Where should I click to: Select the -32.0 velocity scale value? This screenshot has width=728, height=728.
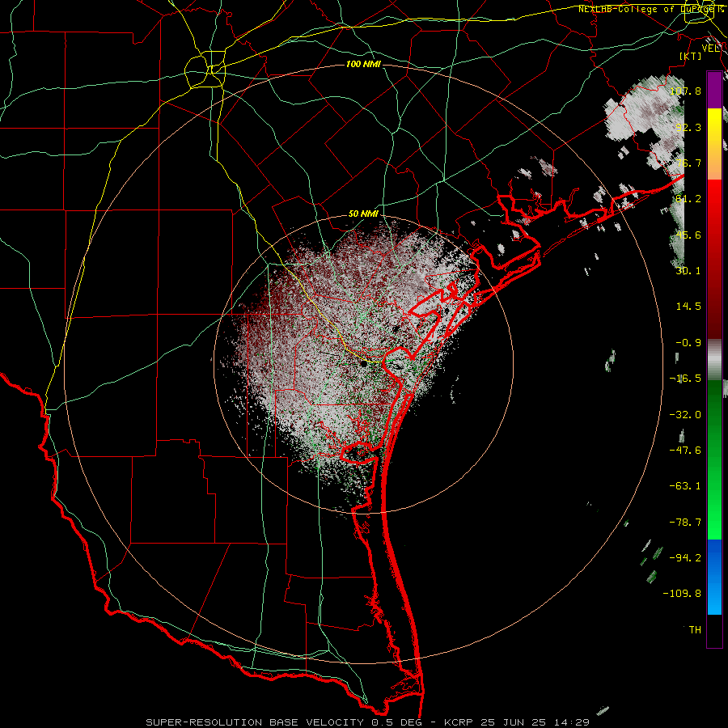685,415
